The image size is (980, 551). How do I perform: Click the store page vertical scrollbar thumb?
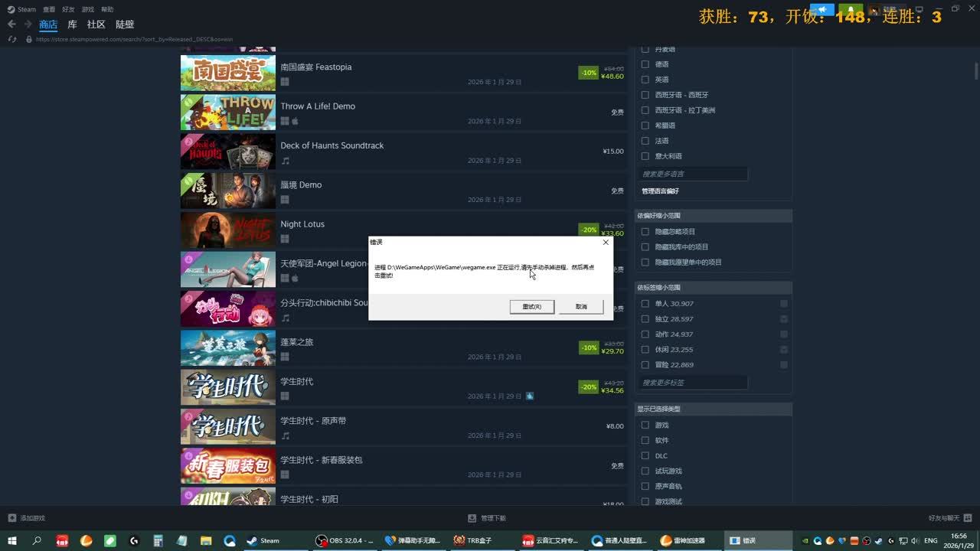(x=976, y=70)
